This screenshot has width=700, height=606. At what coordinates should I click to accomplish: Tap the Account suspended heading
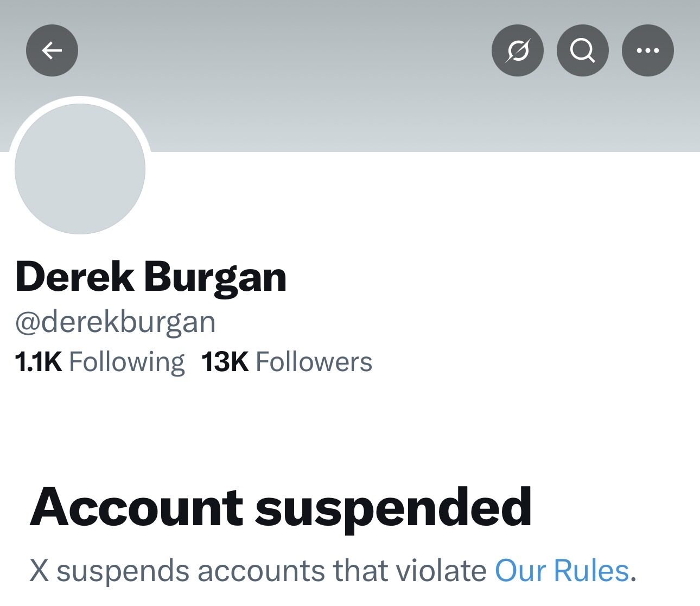click(281, 507)
